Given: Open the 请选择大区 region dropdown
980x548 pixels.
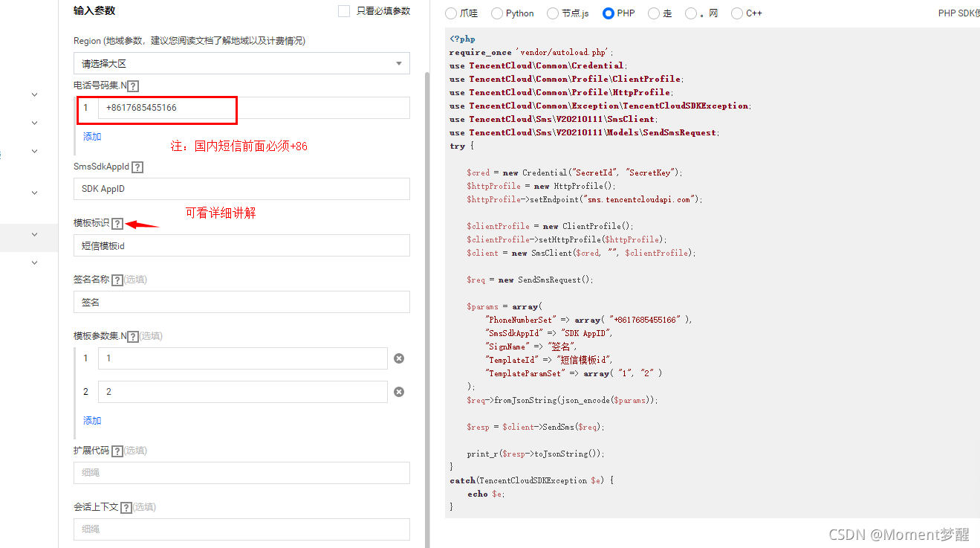Looking at the screenshot, I should tap(241, 63).
